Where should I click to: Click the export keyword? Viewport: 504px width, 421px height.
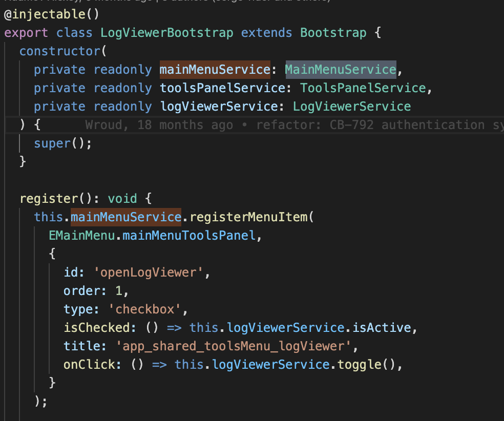point(26,32)
